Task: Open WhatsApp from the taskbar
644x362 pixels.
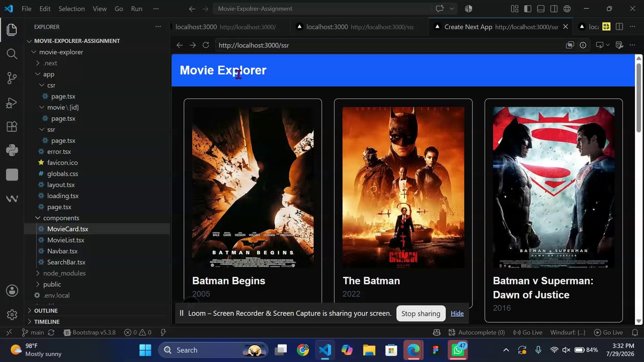Action: click(458, 350)
